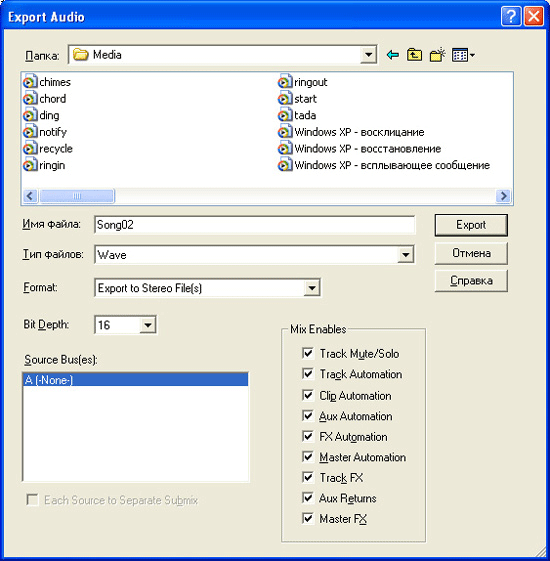Open the Wave file type dropdown
Screen dimensions: 550x561
point(406,255)
